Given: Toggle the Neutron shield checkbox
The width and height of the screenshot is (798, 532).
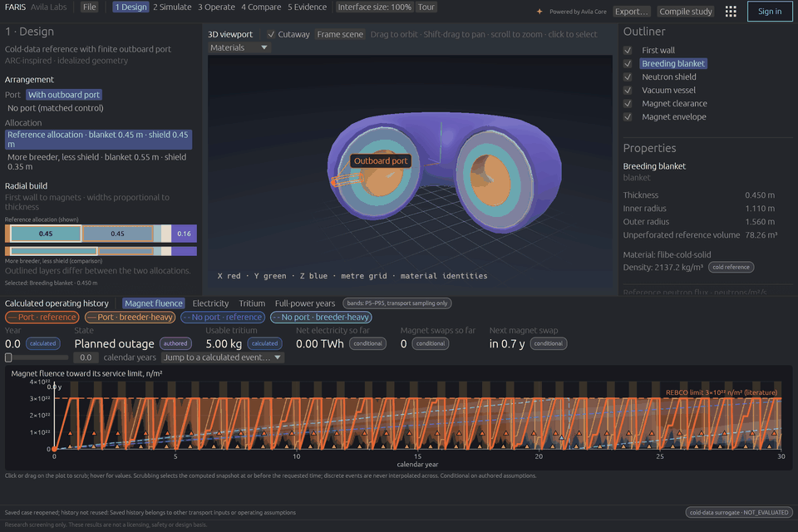Looking at the screenshot, I should pyautogui.click(x=628, y=76).
